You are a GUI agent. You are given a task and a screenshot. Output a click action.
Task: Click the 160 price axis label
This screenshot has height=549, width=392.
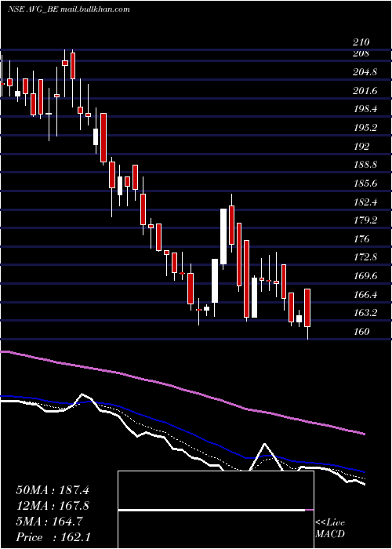tap(361, 331)
